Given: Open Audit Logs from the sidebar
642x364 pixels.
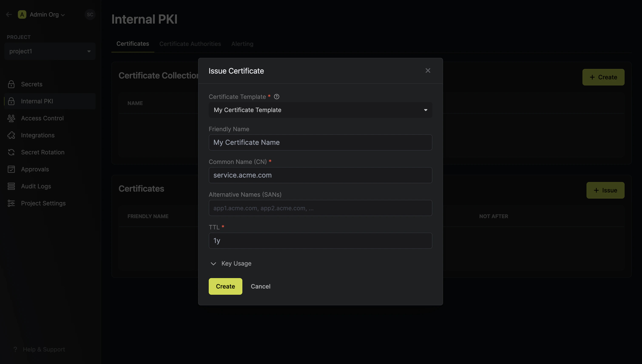Looking at the screenshot, I should (50, 186).
